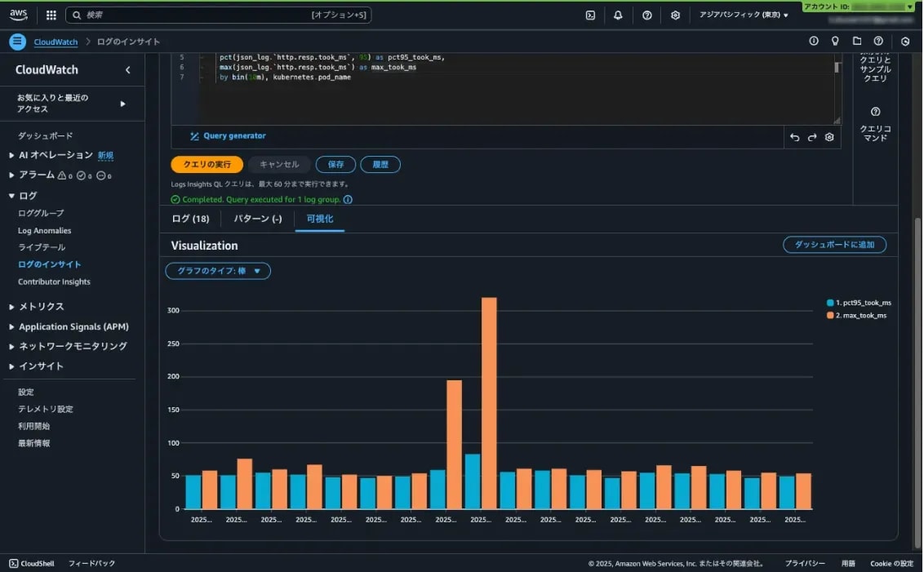Switch to the ログ (18) tab
The height and width of the screenshot is (572, 924).
pyautogui.click(x=190, y=219)
